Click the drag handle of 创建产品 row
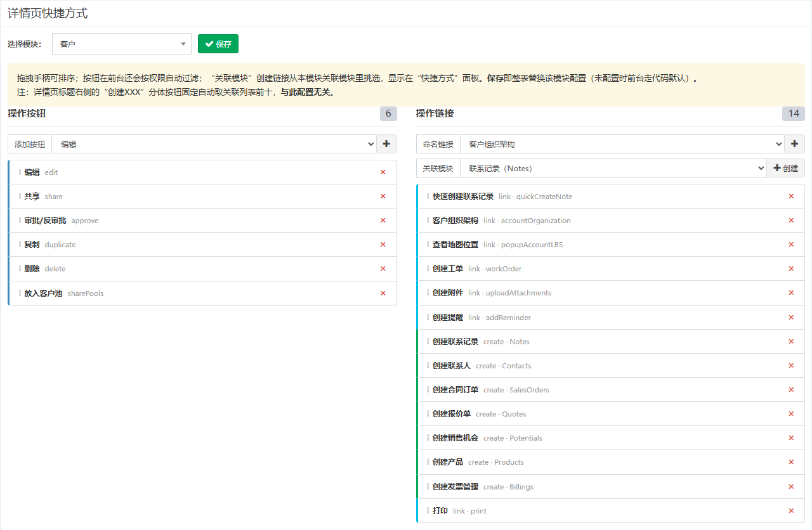The width and height of the screenshot is (812, 530). coord(428,462)
